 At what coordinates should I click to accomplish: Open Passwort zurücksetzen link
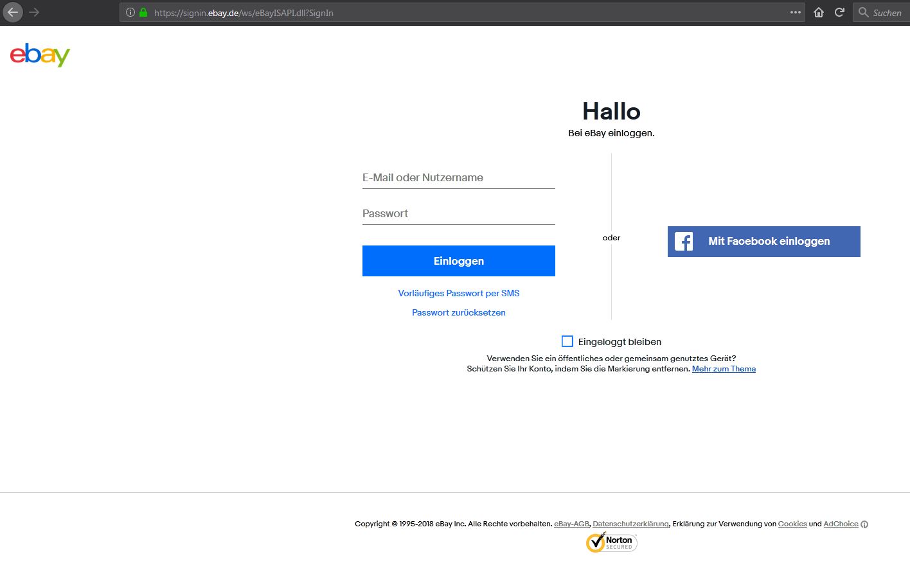(459, 312)
